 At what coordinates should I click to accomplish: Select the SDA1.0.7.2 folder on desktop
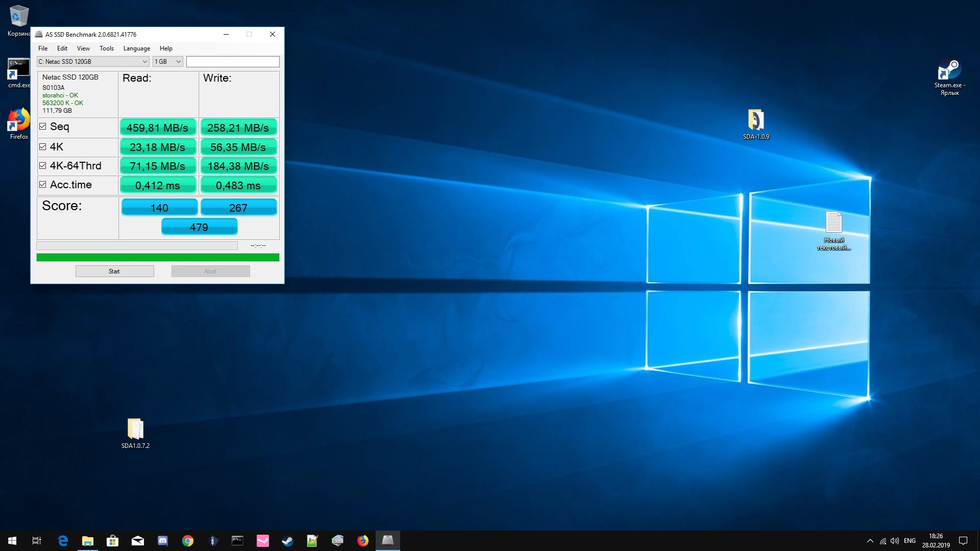pos(135,434)
